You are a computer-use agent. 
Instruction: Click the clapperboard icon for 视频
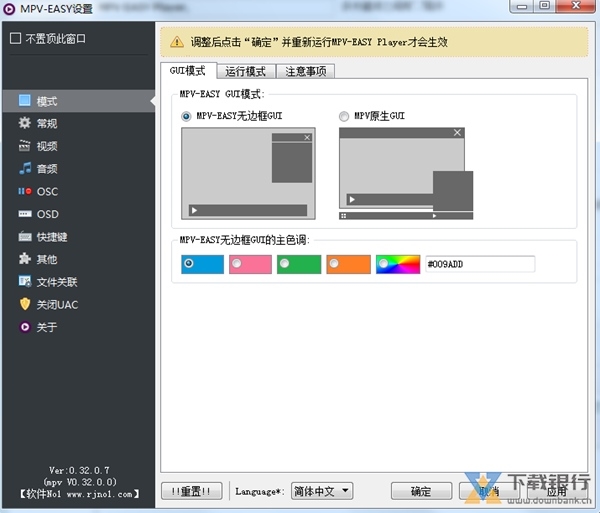[x=24, y=146]
